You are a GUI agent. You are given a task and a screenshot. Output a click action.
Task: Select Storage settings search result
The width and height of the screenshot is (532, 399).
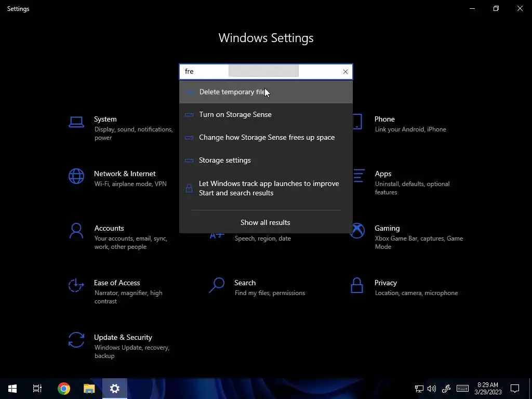pyautogui.click(x=266, y=160)
